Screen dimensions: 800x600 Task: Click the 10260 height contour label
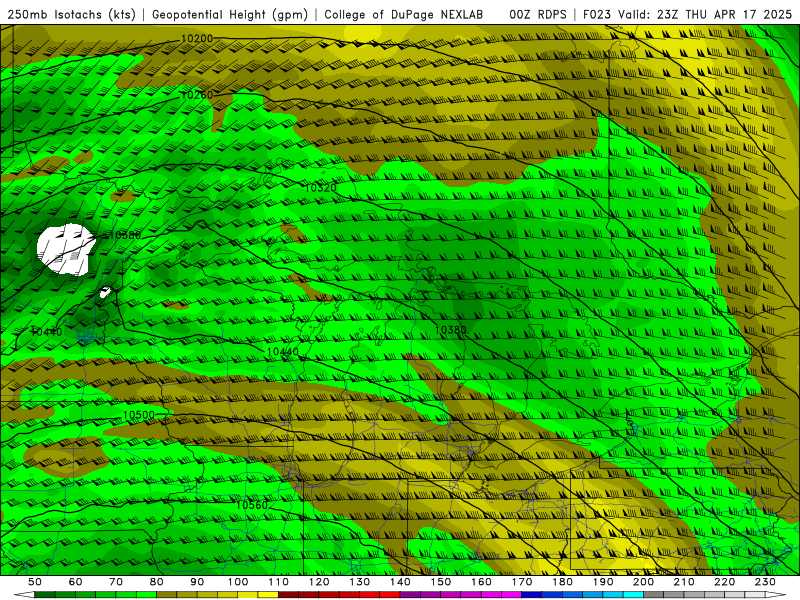[197, 95]
